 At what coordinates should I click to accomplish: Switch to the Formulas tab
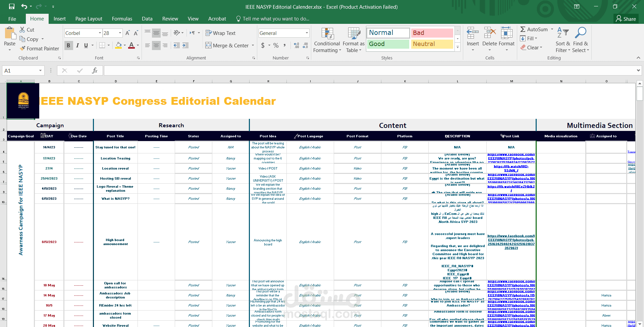pos(122,19)
